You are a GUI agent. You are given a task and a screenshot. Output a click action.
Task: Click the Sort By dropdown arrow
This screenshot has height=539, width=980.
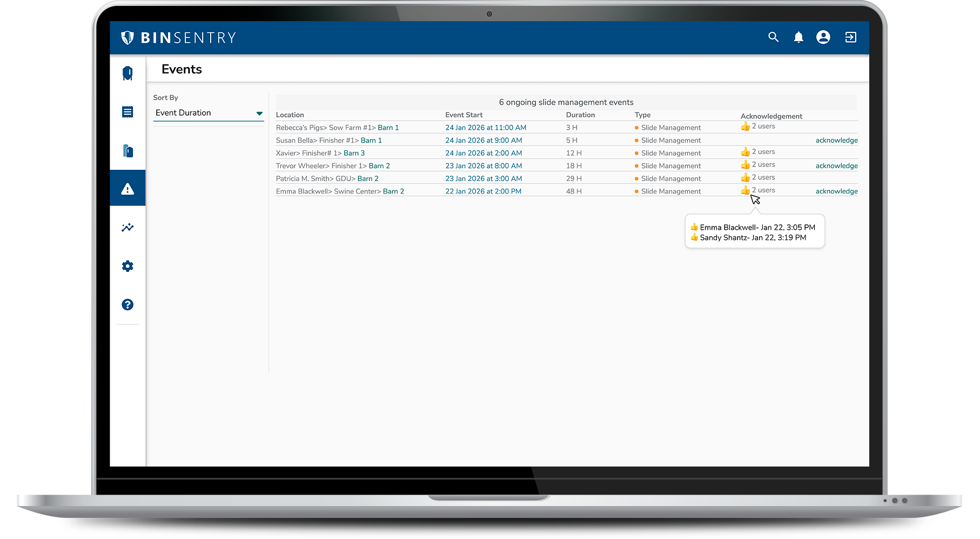(x=259, y=114)
